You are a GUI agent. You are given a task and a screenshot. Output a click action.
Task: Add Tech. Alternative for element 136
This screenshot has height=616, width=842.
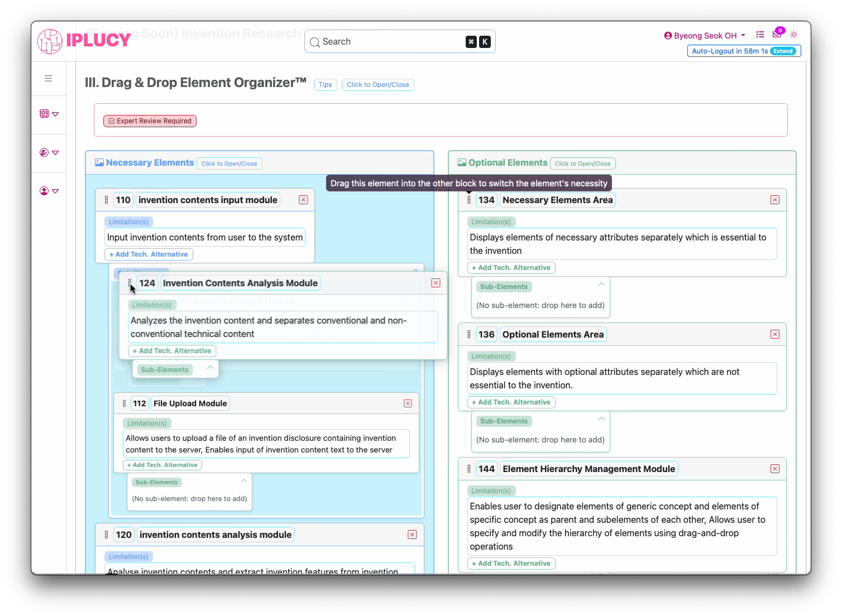coord(511,402)
